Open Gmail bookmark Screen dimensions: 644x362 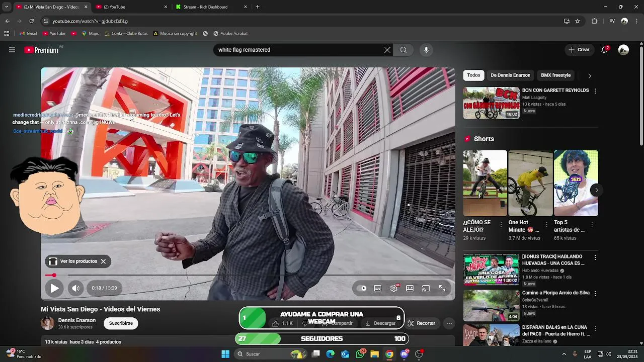point(28,34)
